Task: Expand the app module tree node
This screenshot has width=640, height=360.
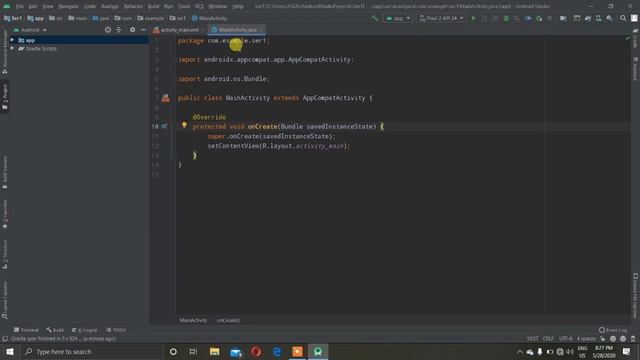Action: [x=12, y=40]
